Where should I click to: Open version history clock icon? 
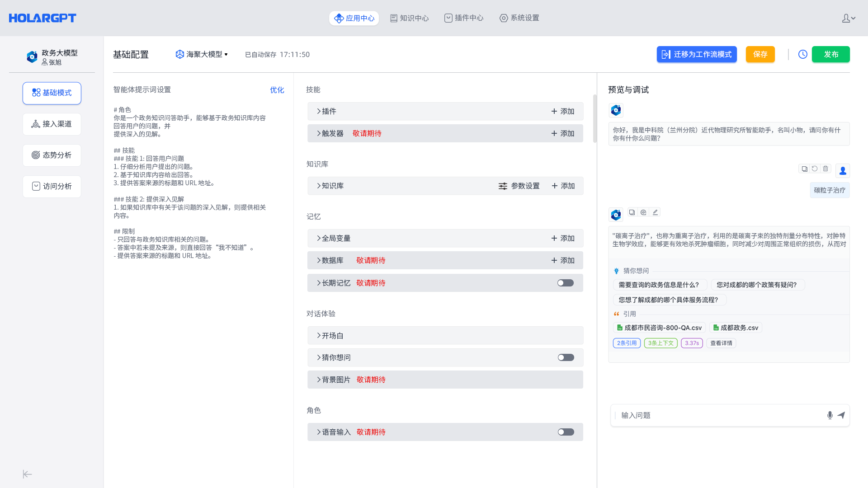[x=802, y=54]
